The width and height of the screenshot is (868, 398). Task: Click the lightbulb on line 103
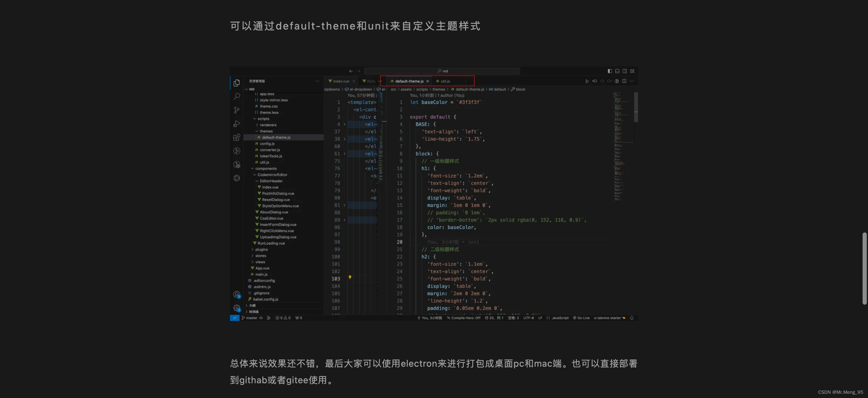tap(350, 278)
